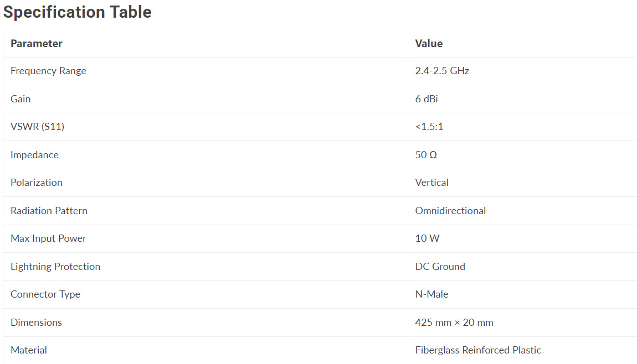This screenshot has height=364, width=637.
Task: Click the 2.4-2.5 GHz value cell
Action: coord(442,71)
